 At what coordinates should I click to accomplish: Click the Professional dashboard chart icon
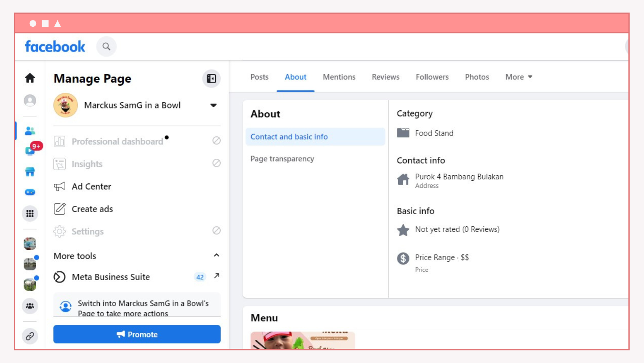pos(60,141)
